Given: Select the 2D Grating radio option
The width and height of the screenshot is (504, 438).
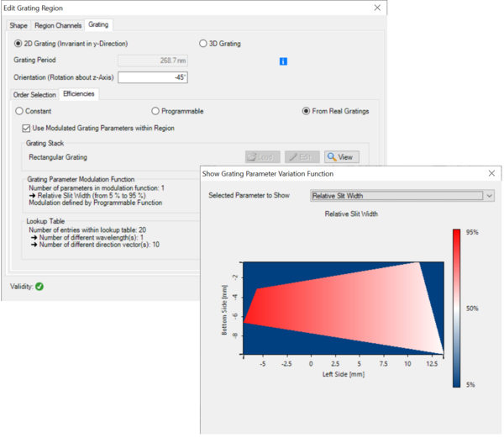Looking at the screenshot, I should [x=19, y=44].
